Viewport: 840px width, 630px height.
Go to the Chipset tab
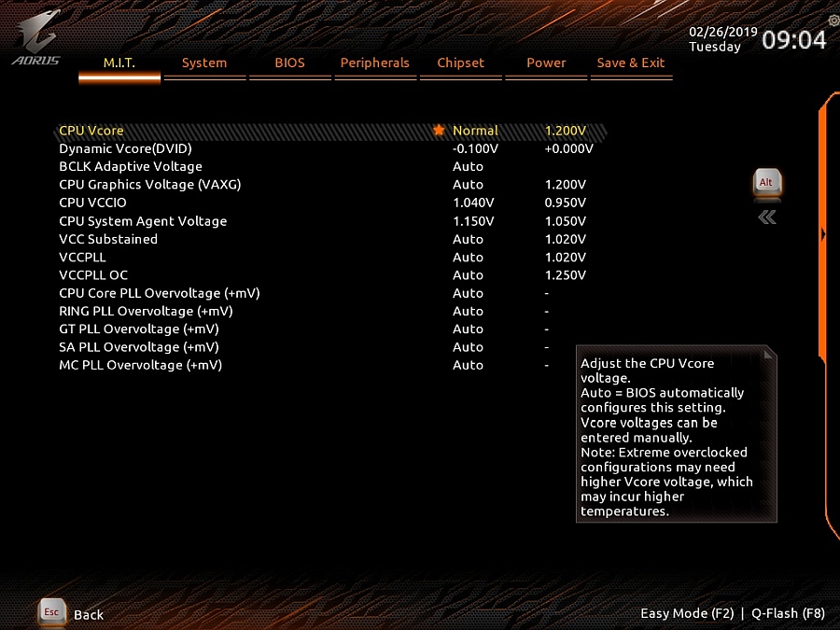[x=461, y=63]
